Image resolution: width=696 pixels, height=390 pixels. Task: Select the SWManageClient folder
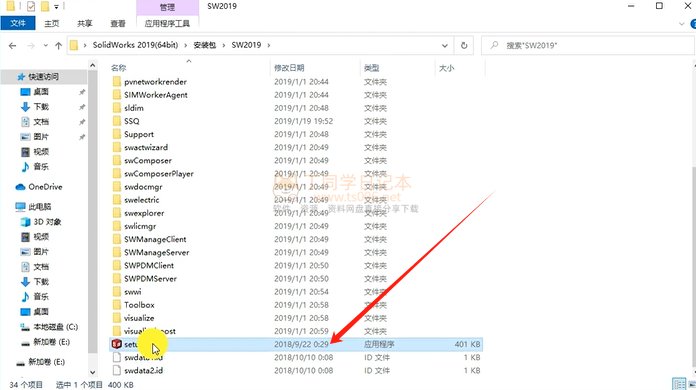click(155, 239)
